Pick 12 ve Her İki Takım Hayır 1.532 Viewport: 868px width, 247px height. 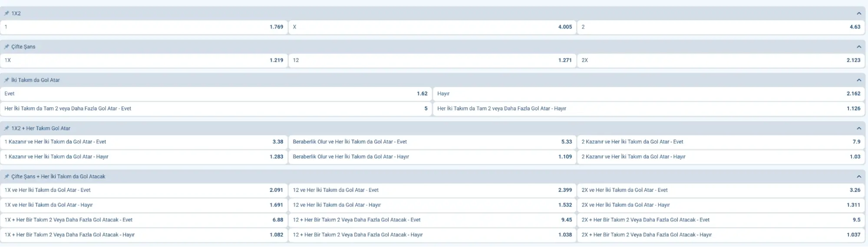click(432, 205)
